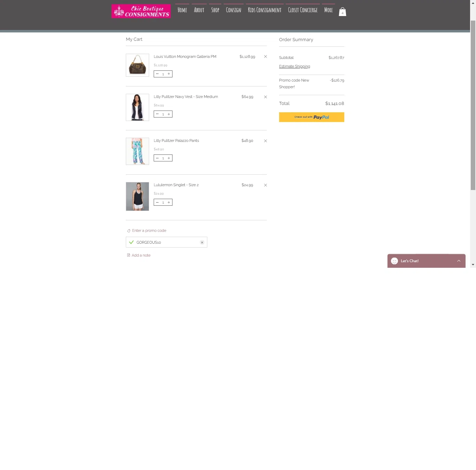Viewport: 476px width, 470px height.
Task: Click the page vertical scrollbar thumb
Action: click(x=473, y=105)
